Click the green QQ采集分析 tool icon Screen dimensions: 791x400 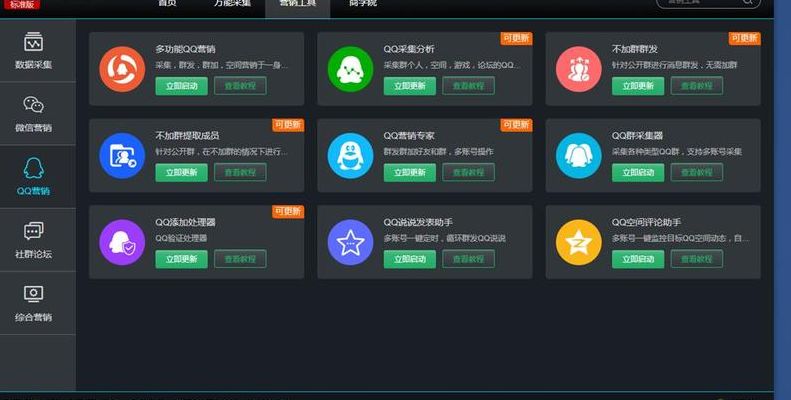[350, 69]
